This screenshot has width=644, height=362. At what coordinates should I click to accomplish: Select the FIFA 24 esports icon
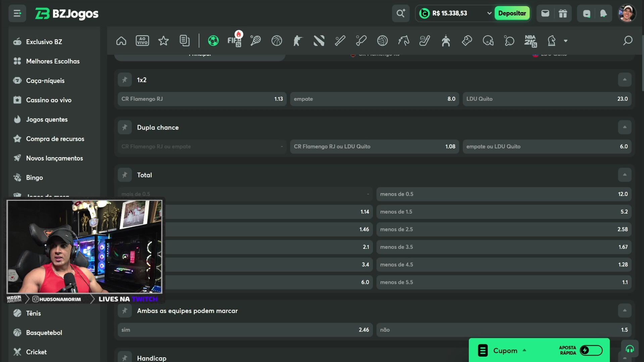234,41
